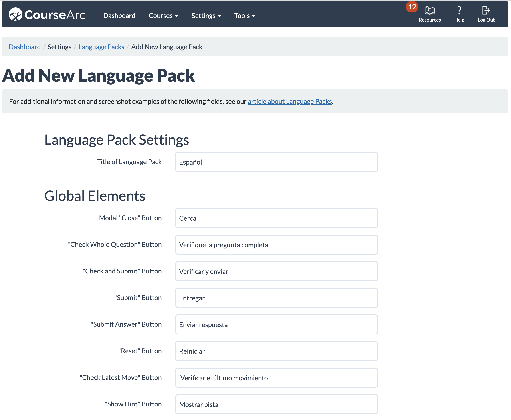Viewport: 511px width, 420px height.
Task: Click the "Check and Submit" Button field
Action: pos(276,271)
